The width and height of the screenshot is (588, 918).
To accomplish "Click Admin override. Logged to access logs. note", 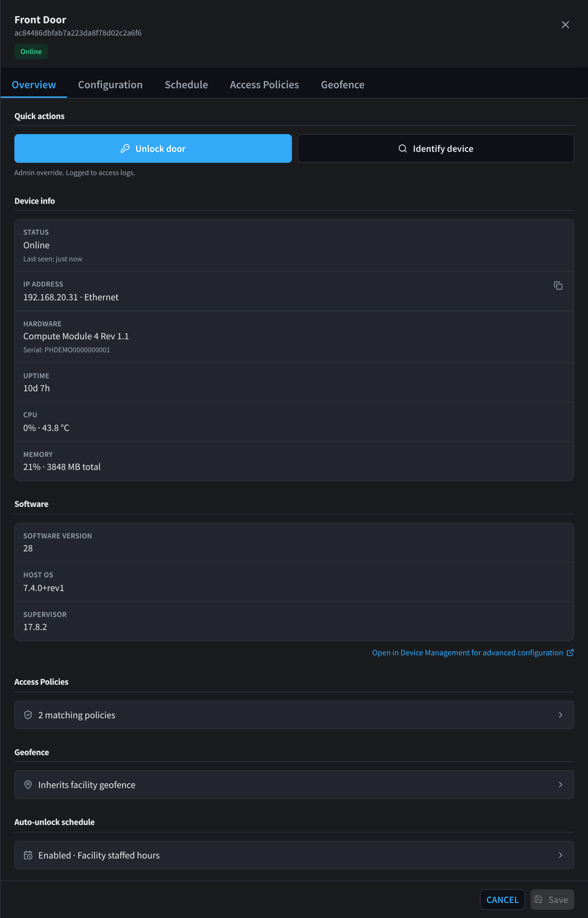I will coord(75,173).
